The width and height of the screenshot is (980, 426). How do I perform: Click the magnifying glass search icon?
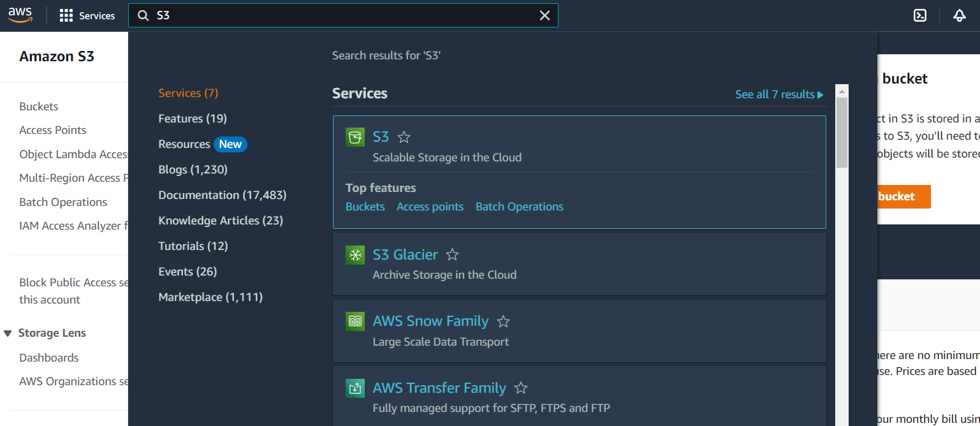coord(143,15)
